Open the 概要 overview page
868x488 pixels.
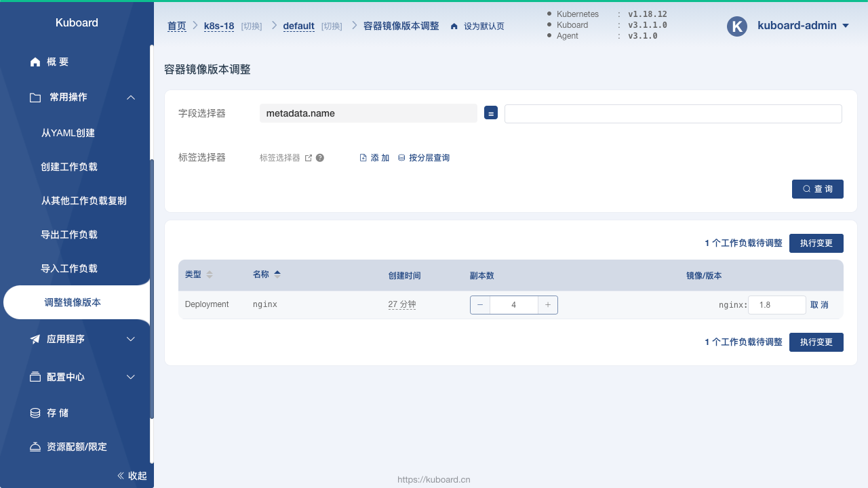click(49, 62)
